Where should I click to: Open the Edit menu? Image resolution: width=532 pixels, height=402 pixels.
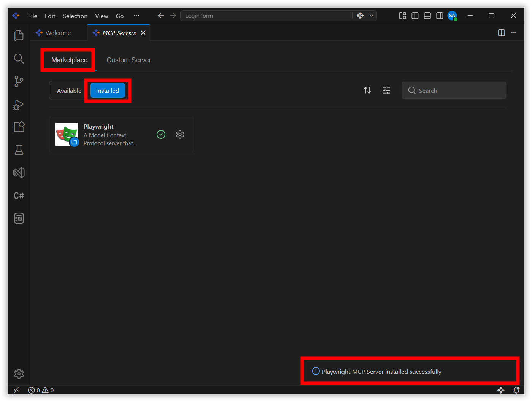tap(50, 16)
